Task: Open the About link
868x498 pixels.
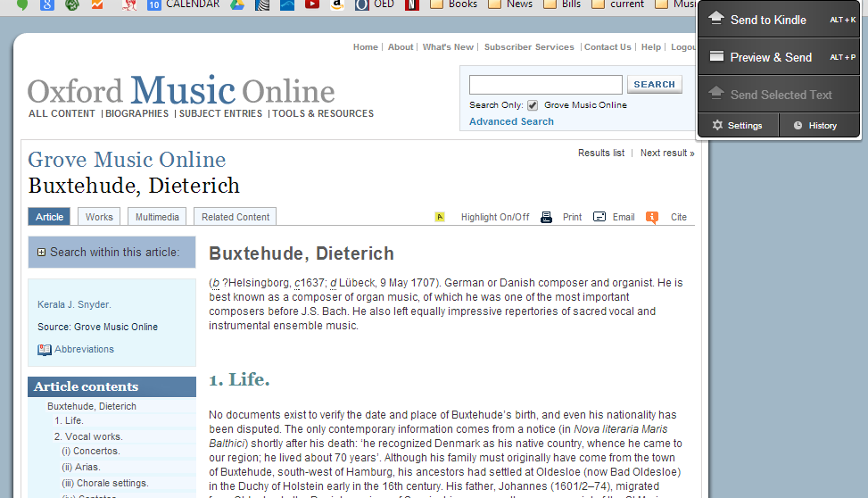Action: point(401,47)
